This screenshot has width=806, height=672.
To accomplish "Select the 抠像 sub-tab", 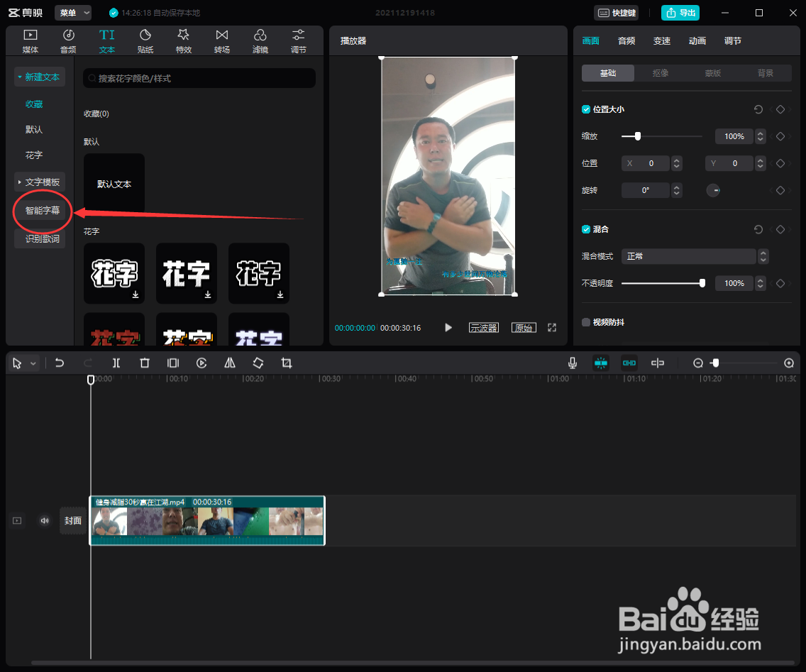I will tap(661, 73).
